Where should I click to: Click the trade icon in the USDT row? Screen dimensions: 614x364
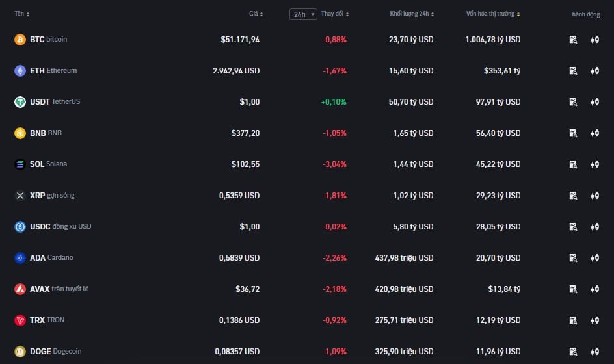pos(594,102)
